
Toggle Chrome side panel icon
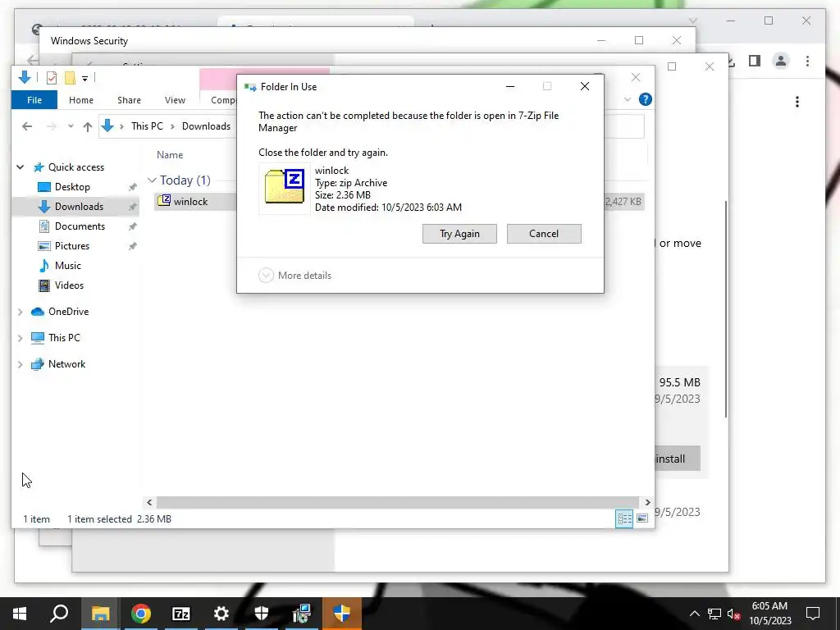(x=755, y=61)
